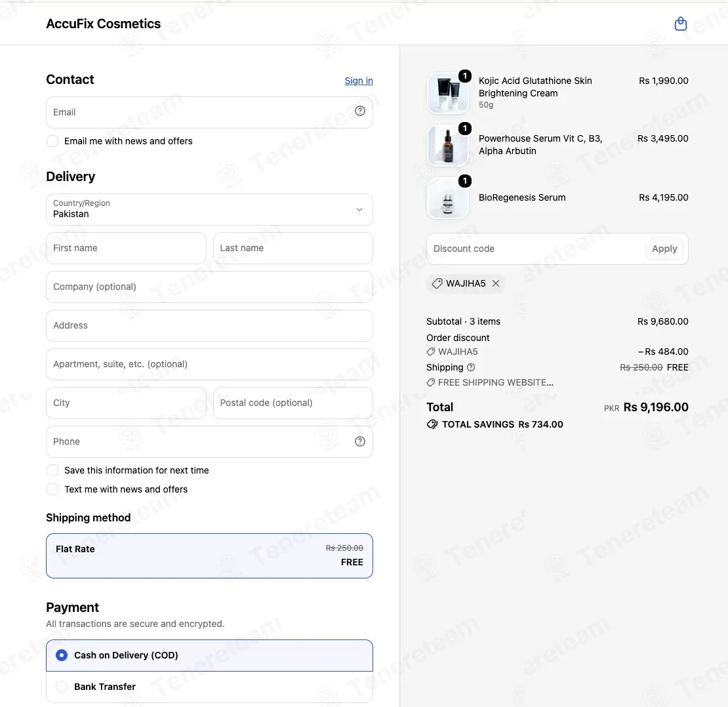Focus the Postal code (optional) field
The width and height of the screenshot is (728, 707).
tap(293, 403)
